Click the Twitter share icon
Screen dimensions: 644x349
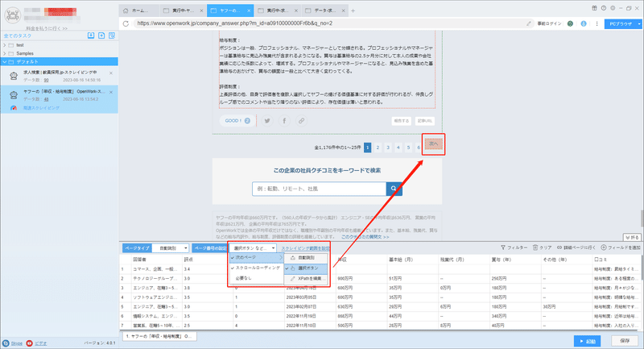(x=267, y=121)
